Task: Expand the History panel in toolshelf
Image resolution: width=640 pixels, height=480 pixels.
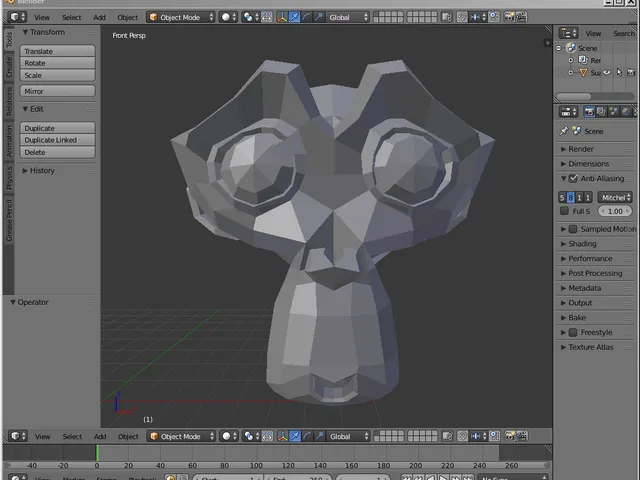Action: pos(58,171)
